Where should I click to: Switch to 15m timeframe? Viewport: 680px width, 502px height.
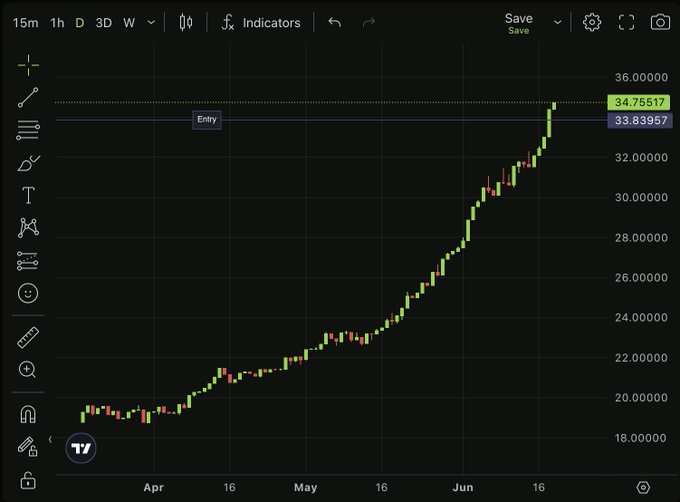pyautogui.click(x=26, y=23)
